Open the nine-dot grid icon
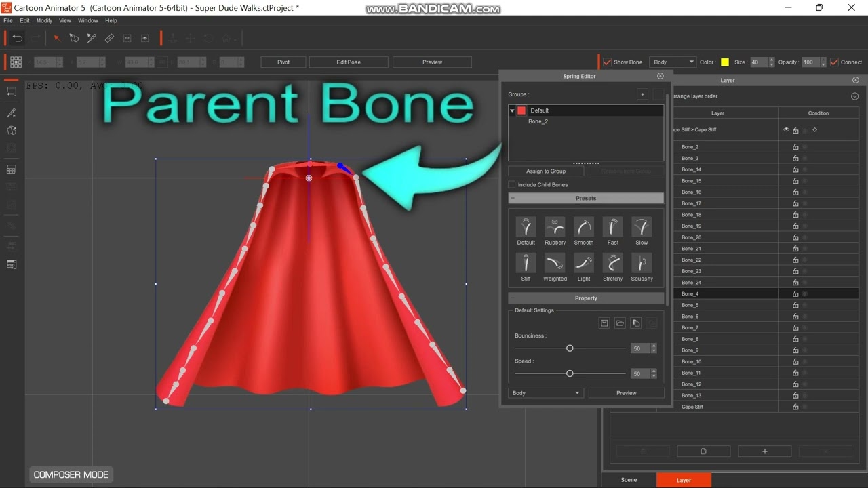 pyautogui.click(x=16, y=62)
